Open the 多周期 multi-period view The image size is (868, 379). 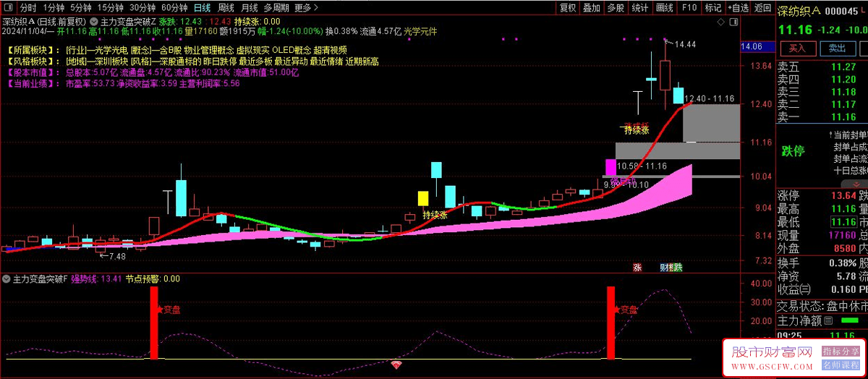277,8
